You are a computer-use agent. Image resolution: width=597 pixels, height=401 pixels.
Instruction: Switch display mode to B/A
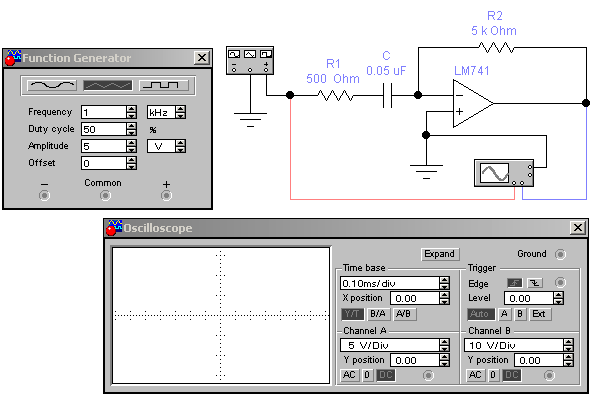378,314
